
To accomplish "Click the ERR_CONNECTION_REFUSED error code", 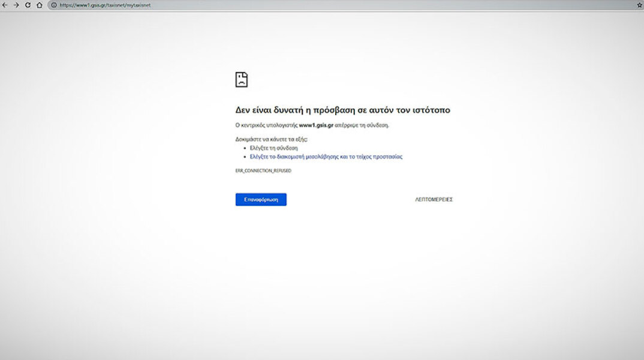I will (x=263, y=171).
